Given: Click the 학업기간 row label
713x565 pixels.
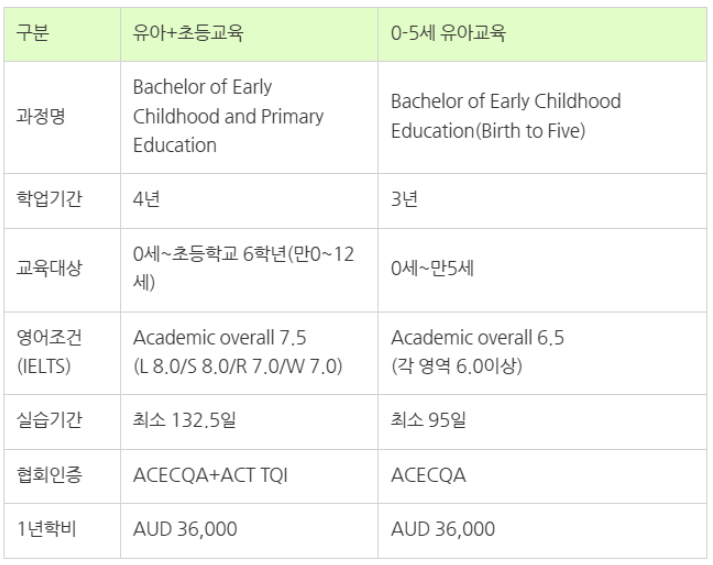Looking at the screenshot, I should [x=62, y=200].
